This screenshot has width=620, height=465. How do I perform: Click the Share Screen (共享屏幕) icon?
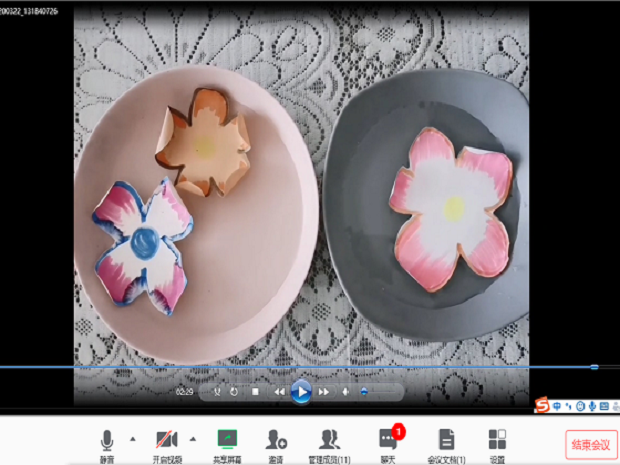click(227, 441)
